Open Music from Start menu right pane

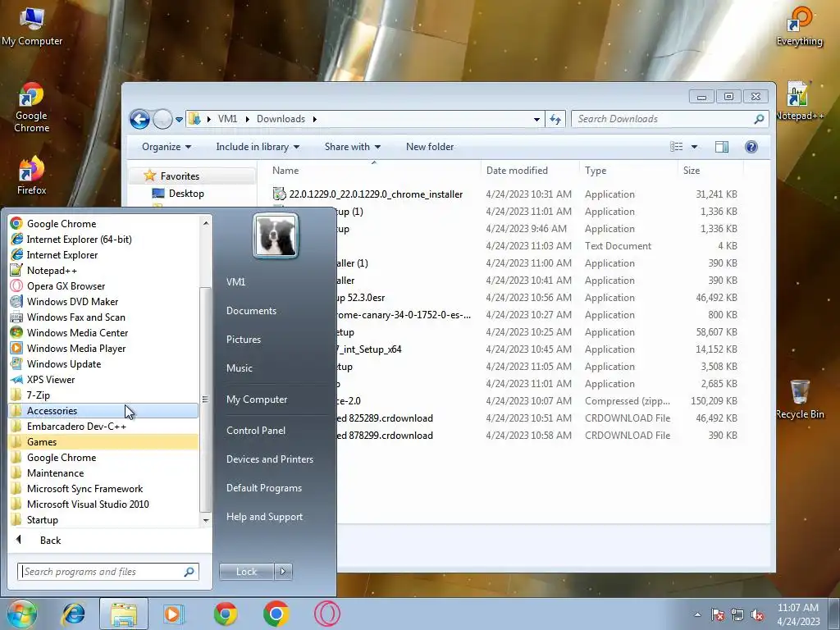click(240, 368)
